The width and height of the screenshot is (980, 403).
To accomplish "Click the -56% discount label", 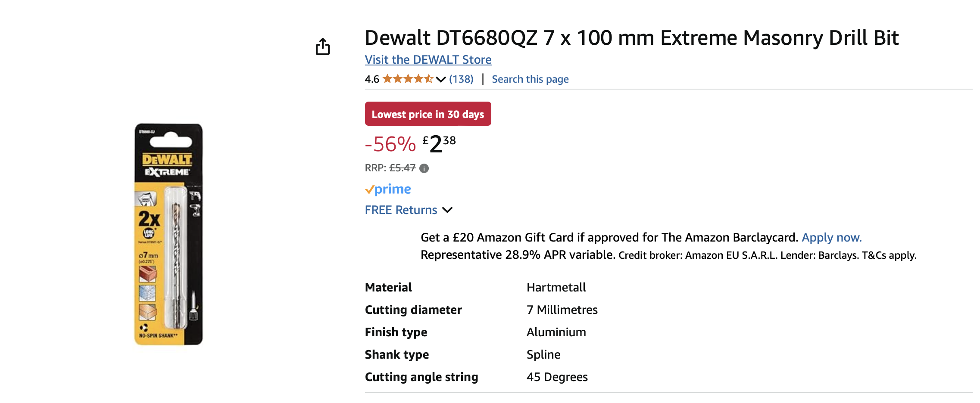I will tap(390, 144).
